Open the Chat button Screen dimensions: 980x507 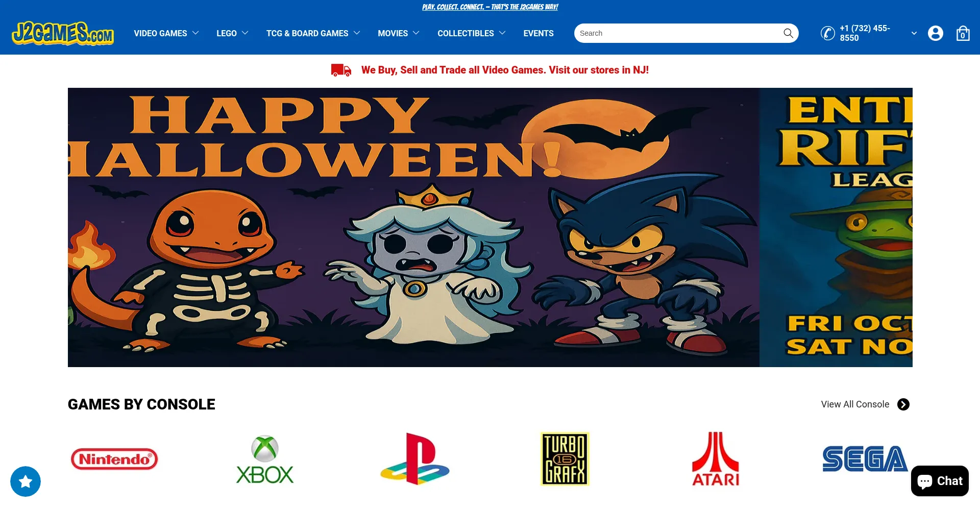[940, 481]
